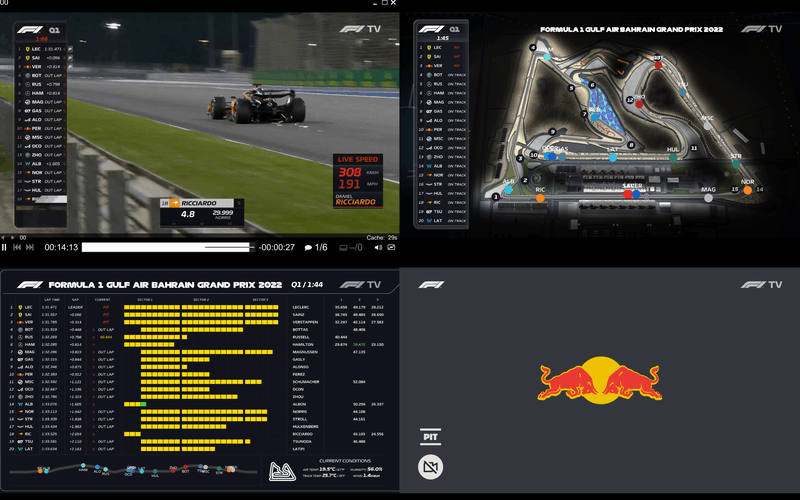This screenshot has width=800, height=500.
Task: Click MAG grey marker on track map
Action: 708,198
